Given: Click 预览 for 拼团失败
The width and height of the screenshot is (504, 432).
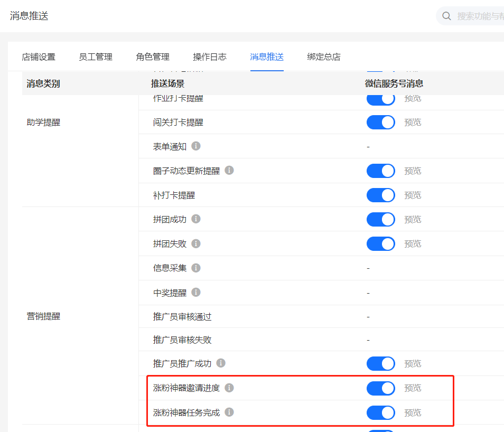Looking at the screenshot, I should click(x=413, y=243).
